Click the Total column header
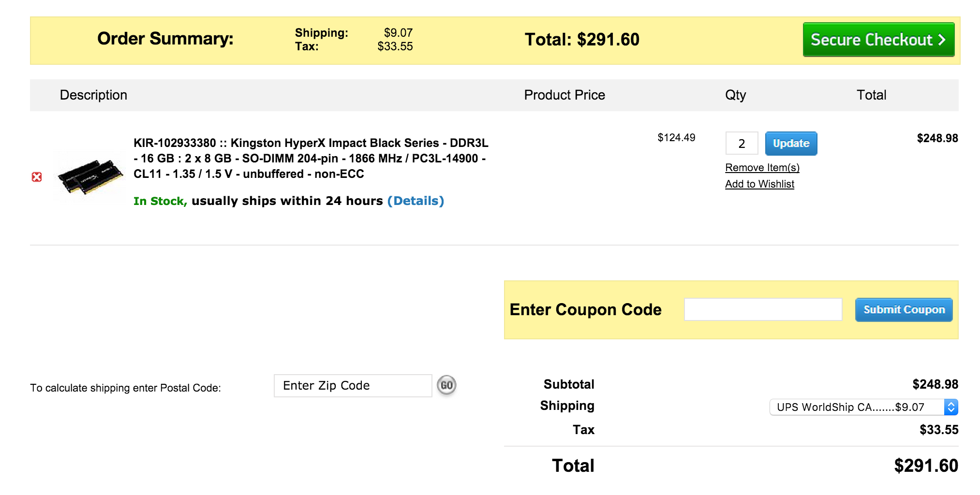 coord(871,95)
